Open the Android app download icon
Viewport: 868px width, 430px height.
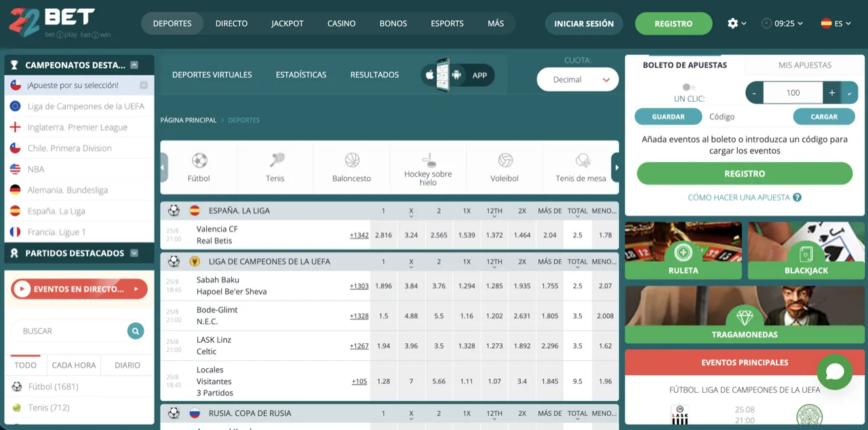click(457, 75)
